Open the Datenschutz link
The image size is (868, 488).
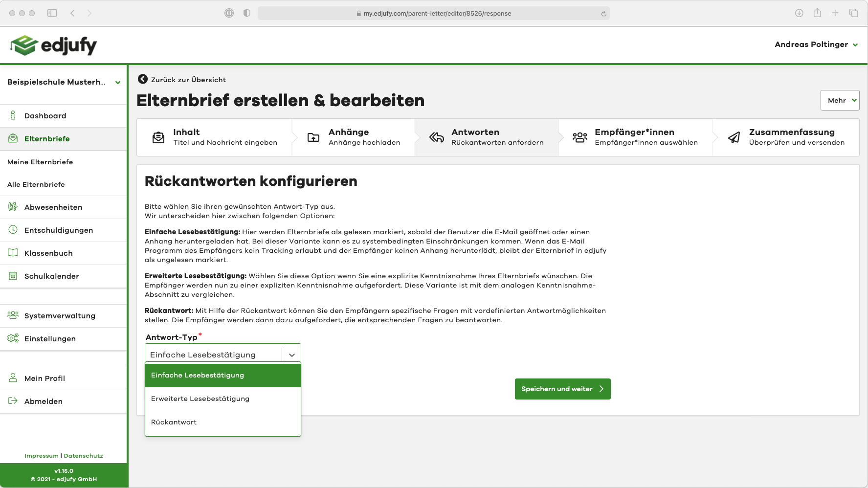point(83,456)
